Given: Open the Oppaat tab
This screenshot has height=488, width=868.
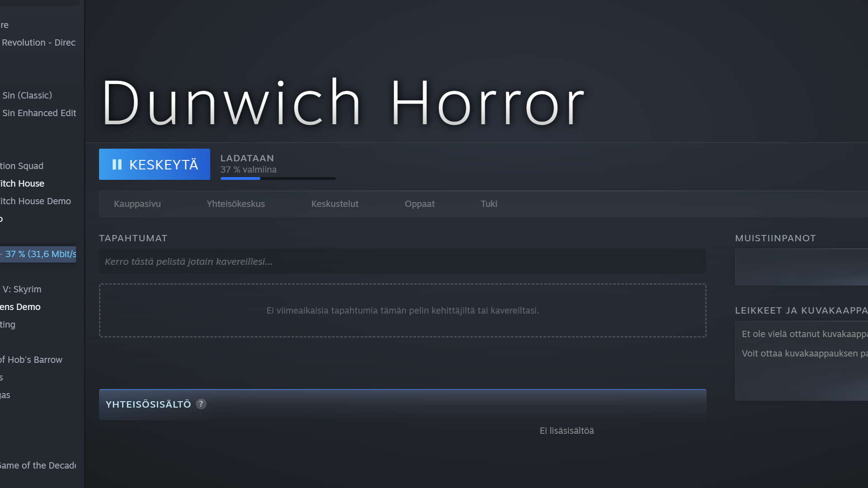Looking at the screenshot, I should [x=419, y=204].
